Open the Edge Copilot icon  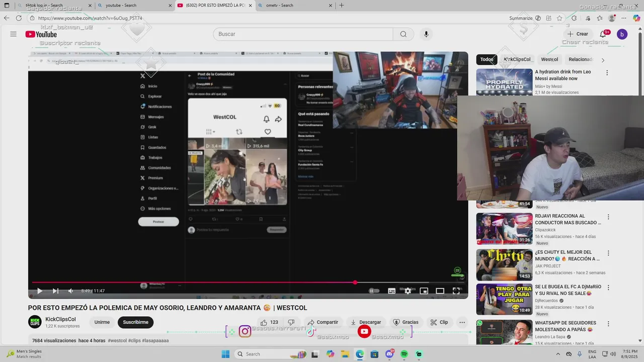(x=636, y=18)
